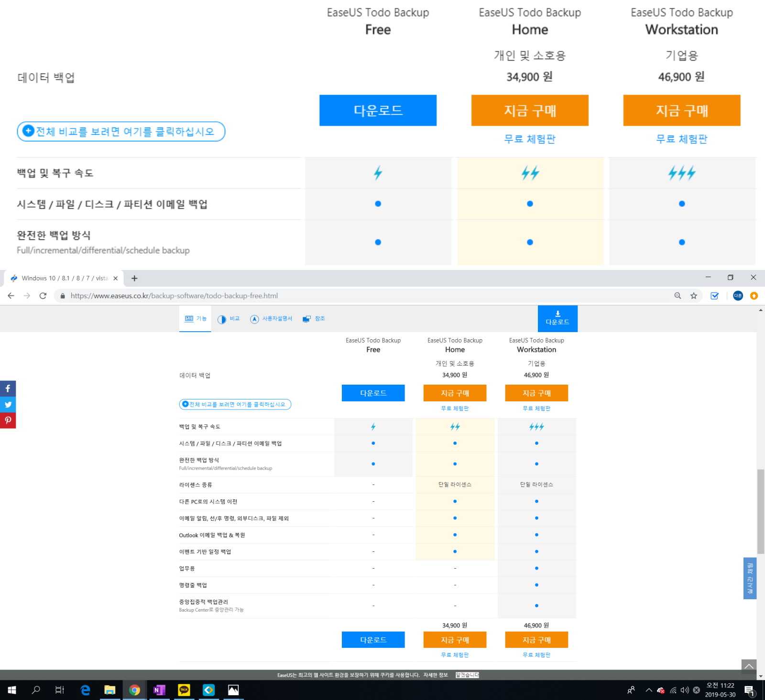Click the 'Outlook 이메일 백업 & 복원' row label
Viewport: 765px width, 700px height.
click(x=212, y=535)
